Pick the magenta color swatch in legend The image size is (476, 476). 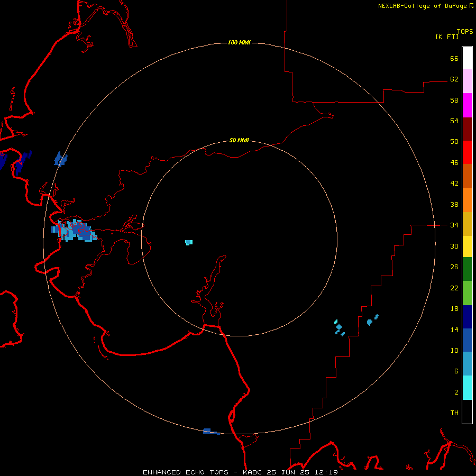click(467, 105)
